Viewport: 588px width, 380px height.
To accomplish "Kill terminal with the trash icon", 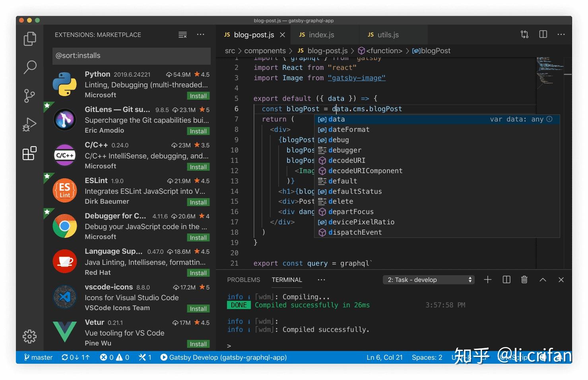I will click(x=524, y=280).
